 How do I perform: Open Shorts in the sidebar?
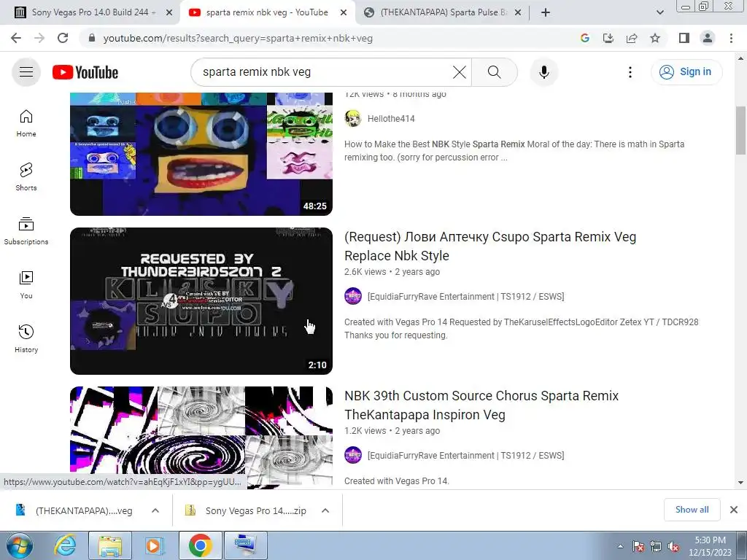[26, 176]
